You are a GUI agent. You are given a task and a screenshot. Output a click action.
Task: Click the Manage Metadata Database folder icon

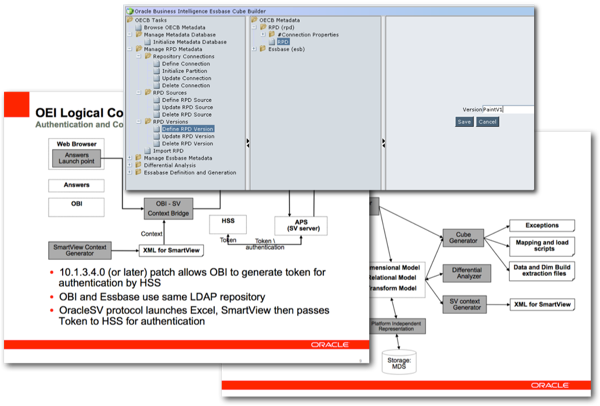point(139,34)
